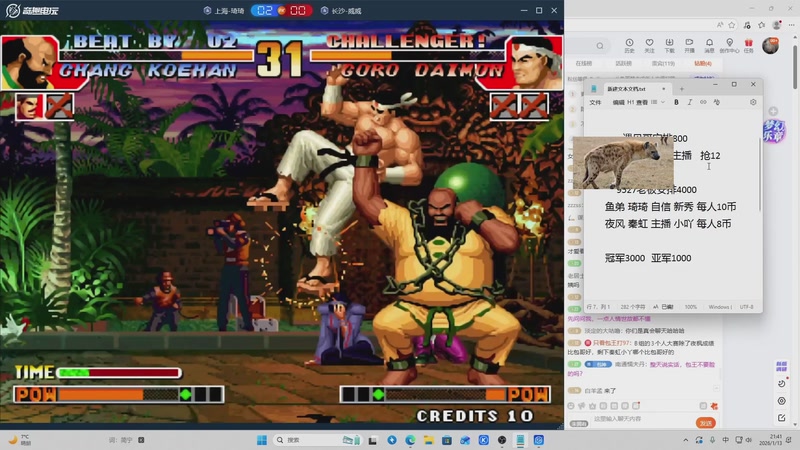Add a new tab in Notepad
Image resolution: width=800 pixels, height=450 pixels.
682,89
